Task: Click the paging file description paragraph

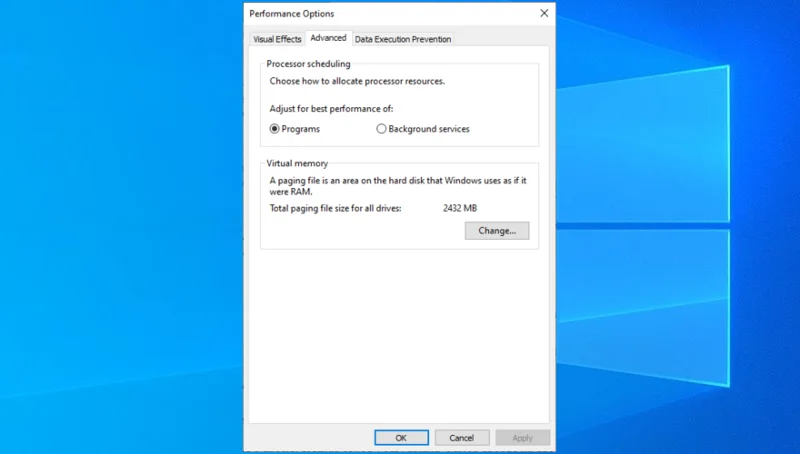Action: 398,186
